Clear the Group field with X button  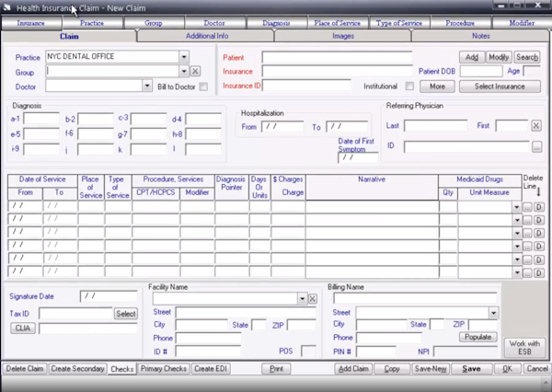pyautogui.click(x=195, y=71)
